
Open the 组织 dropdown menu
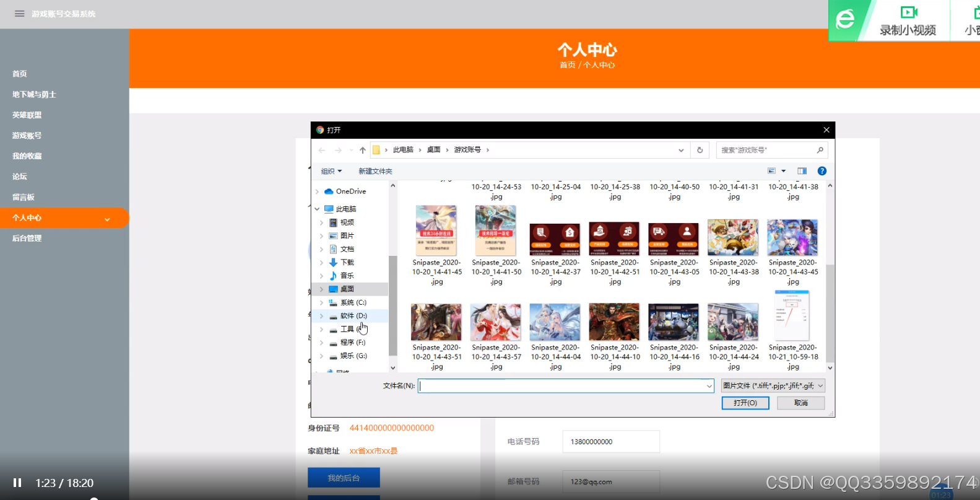click(x=331, y=171)
